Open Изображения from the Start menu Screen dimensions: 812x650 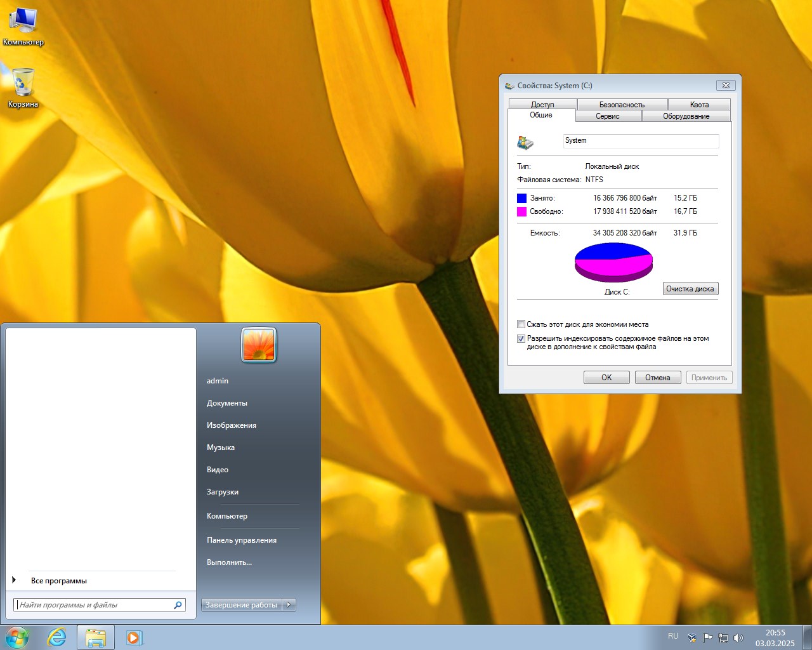coord(232,425)
